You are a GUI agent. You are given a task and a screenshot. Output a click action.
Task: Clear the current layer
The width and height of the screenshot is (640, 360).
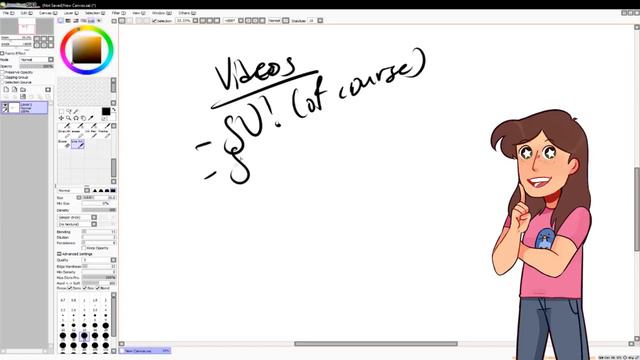23,96
